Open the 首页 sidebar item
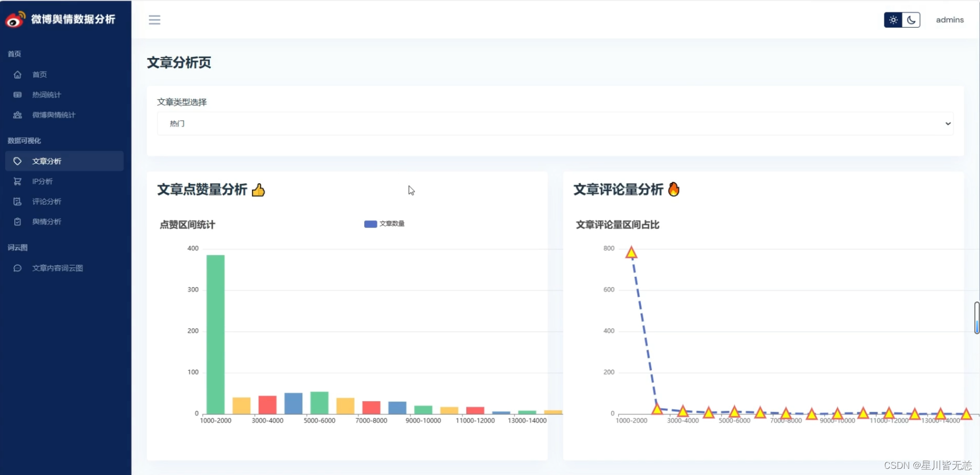980x475 pixels. [40, 74]
